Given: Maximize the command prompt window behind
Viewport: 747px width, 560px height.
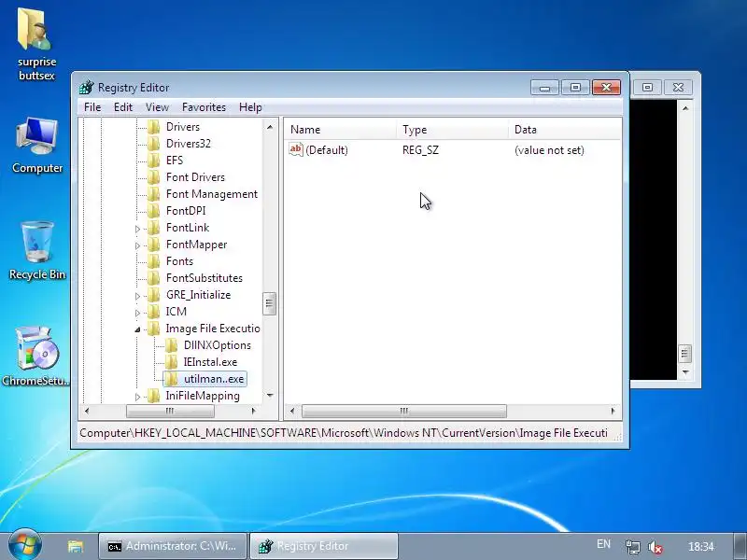Looking at the screenshot, I should [x=647, y=87].
